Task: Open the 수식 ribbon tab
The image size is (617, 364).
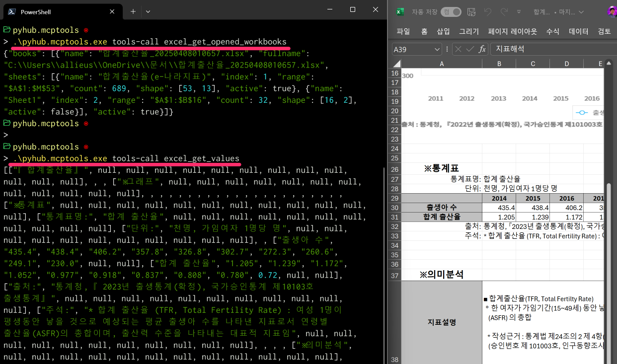Action: 552,31
